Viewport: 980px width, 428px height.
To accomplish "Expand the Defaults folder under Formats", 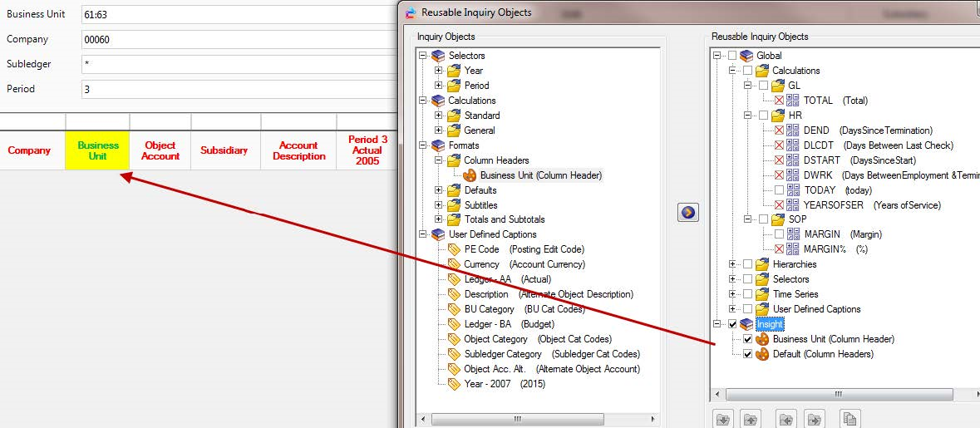I will pos(439,190).
